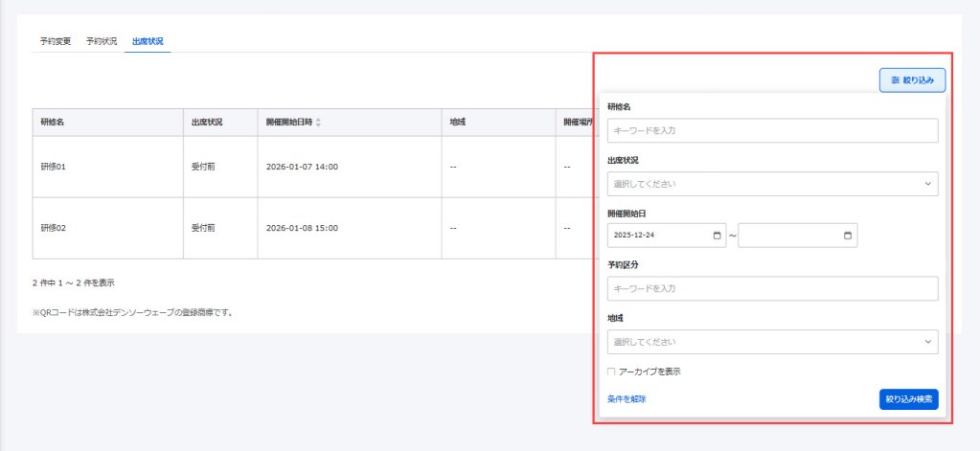Click the filter icon on 絞り込み button
Image resolution: width=980 pixels, height=451 pixels.
click(895, 80)
